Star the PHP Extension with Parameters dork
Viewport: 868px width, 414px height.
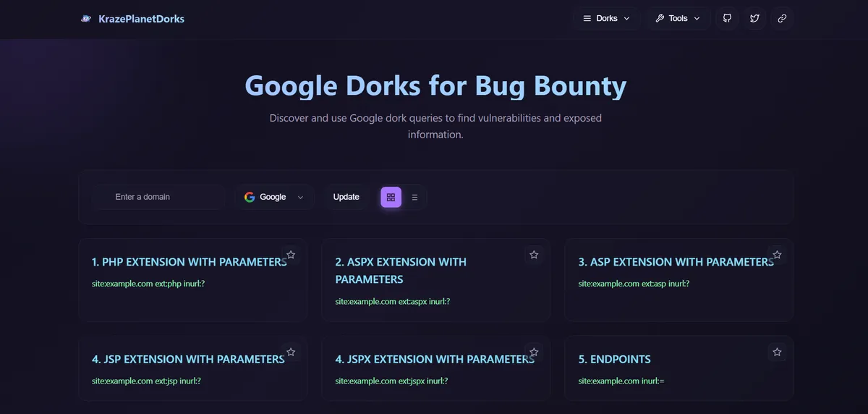point(291,255)
